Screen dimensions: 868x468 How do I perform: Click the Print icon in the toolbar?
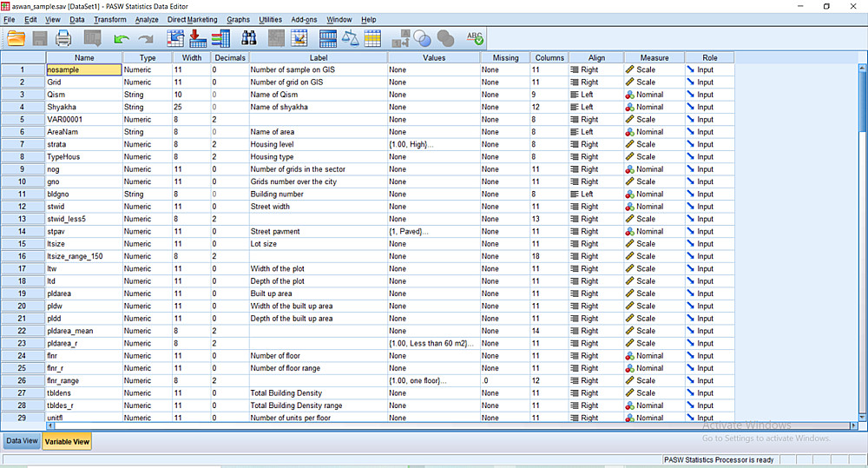click(63, 38)
